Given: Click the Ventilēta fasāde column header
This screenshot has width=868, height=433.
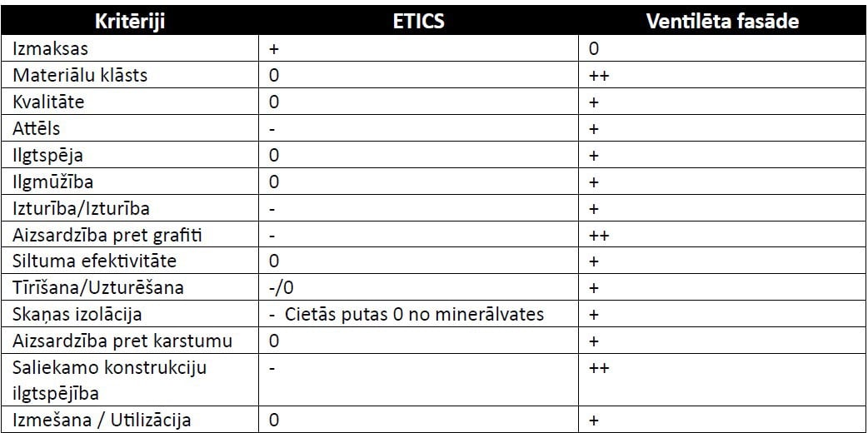Looking at the screenshot, I should [722, 21].
